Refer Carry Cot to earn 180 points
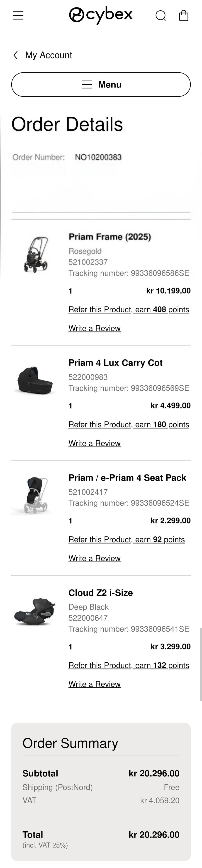This screenshot has height=868, width=202. [129, 425]
